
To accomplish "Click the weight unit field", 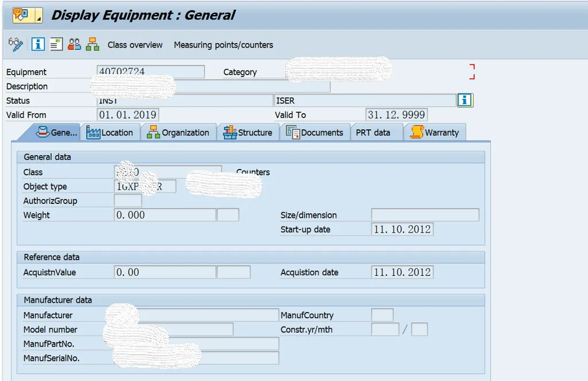I will (228, 215).
